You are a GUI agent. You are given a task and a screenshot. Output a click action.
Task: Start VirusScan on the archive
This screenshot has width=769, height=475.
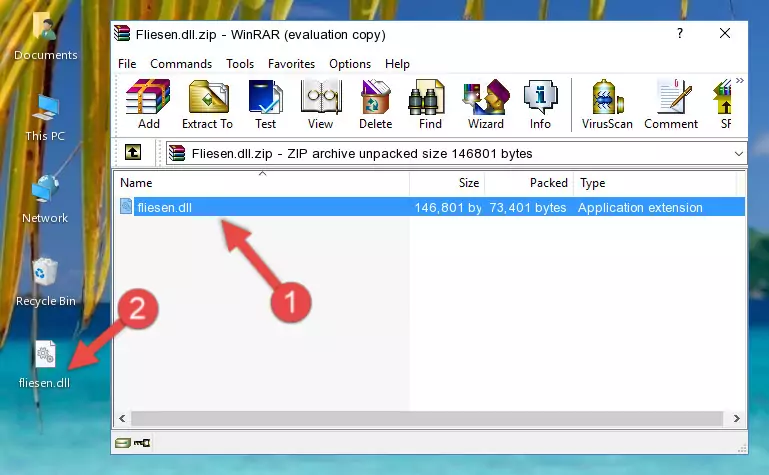click(607, 104)
